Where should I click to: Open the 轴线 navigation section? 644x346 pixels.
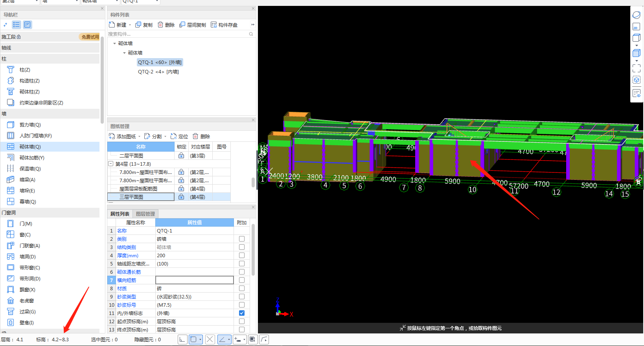coord(50,48)
